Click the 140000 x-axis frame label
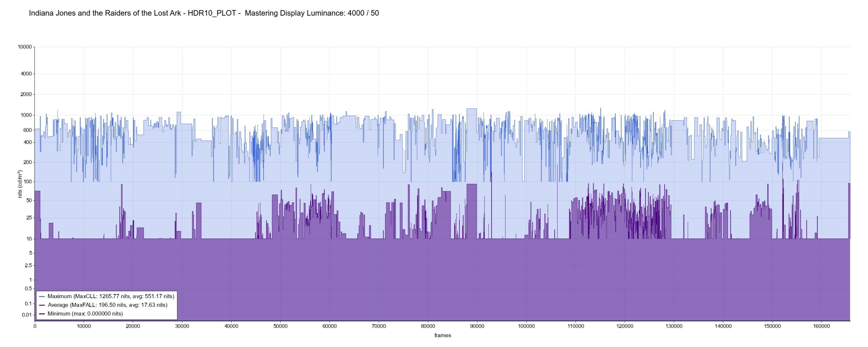 (723, 326)
